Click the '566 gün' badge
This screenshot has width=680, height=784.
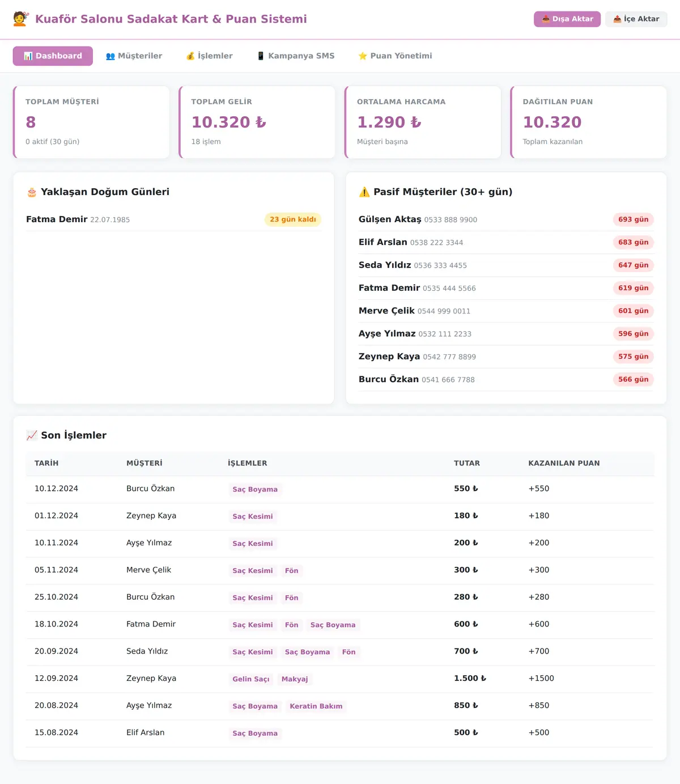click(634, 379)
